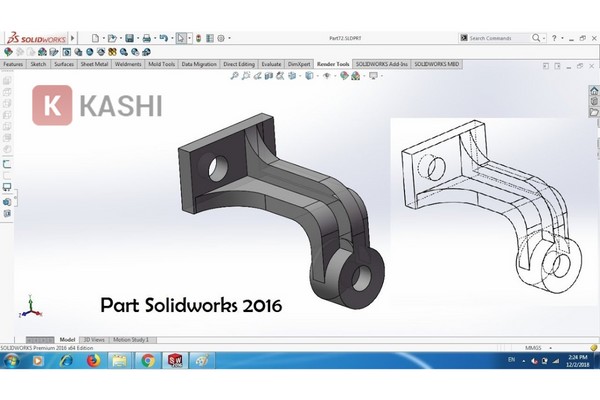Open File Properties icon
Viewport: 600px width, 400px height.
[x=210, y=38]
